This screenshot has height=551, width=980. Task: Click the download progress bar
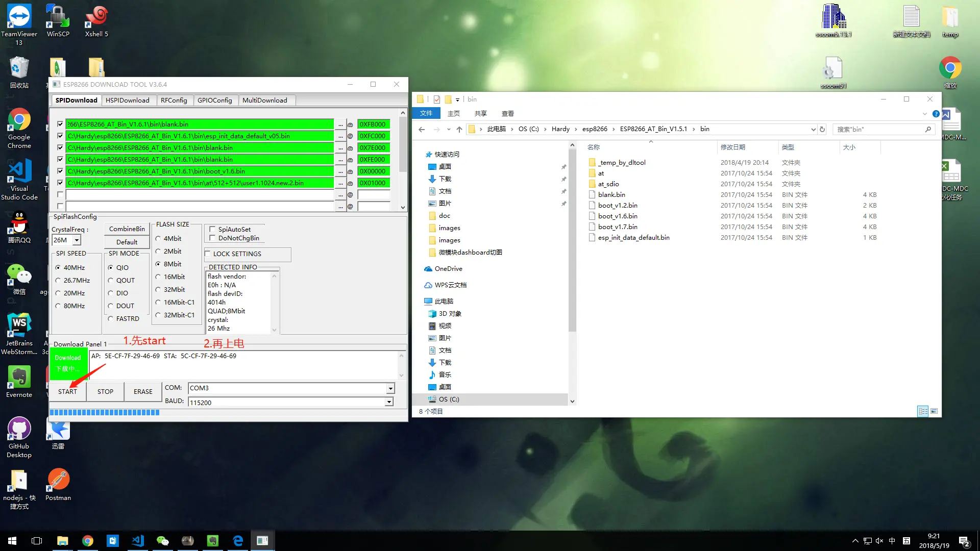click(x=228, y=412)
